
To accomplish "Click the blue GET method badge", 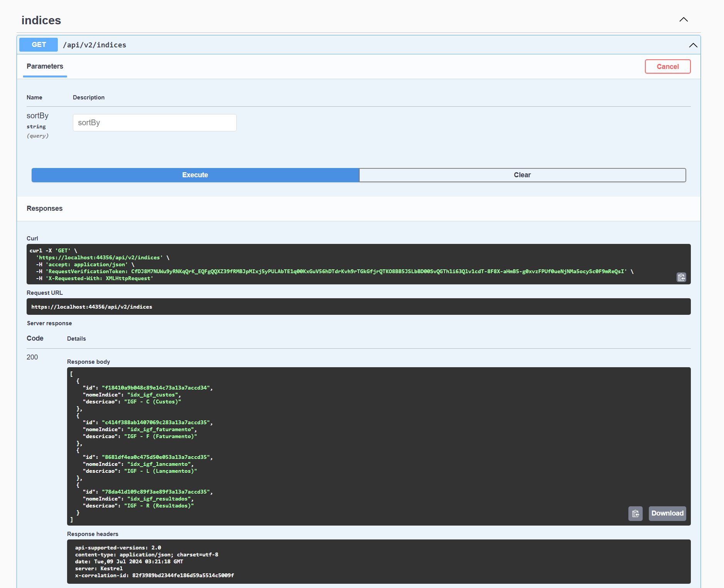I will 39,45.
